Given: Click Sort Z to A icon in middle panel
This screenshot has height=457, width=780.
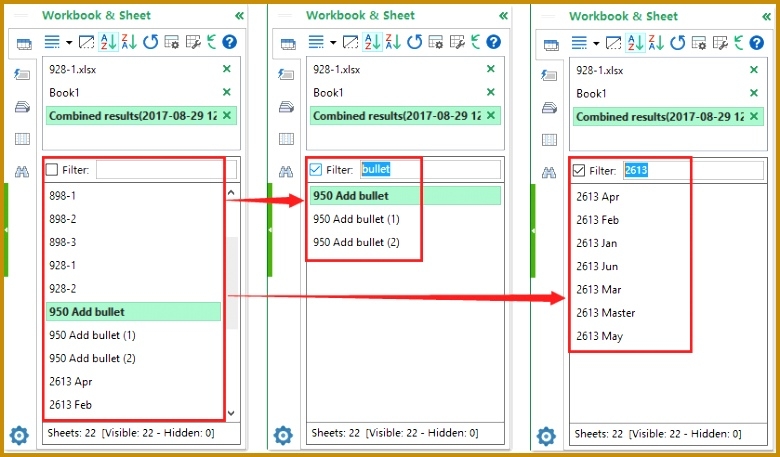Looking at the screenshot, I should pyautogui.click(x=394, y=42).
